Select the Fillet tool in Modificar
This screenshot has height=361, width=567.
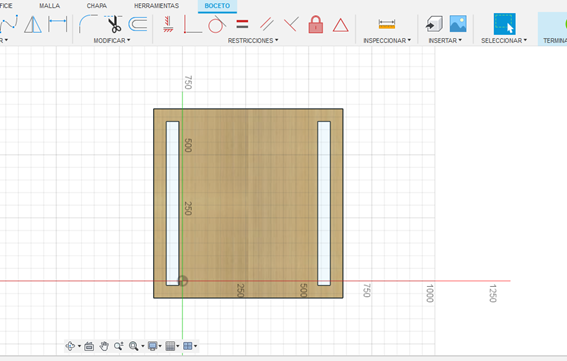pos(88,24)
